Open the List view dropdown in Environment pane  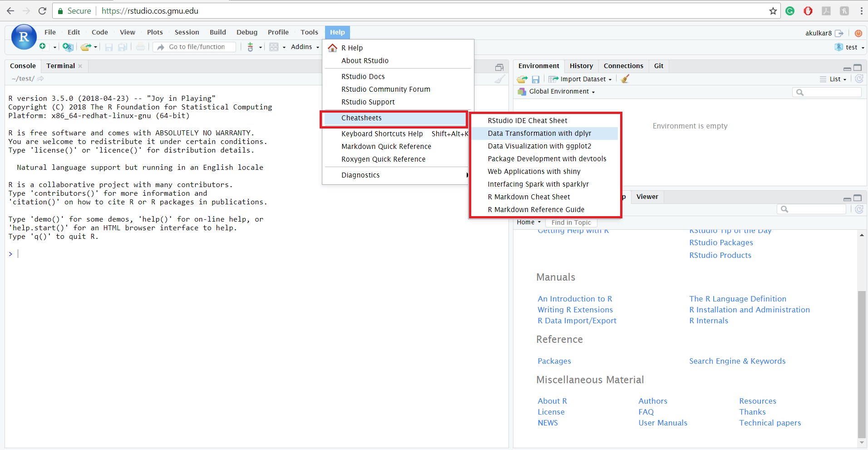coord(833,79)
